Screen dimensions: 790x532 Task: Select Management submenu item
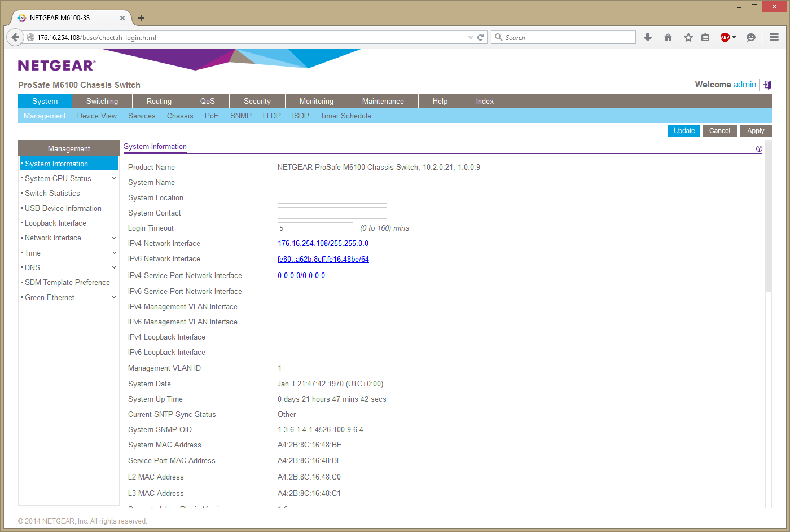[x=45, y=116]
